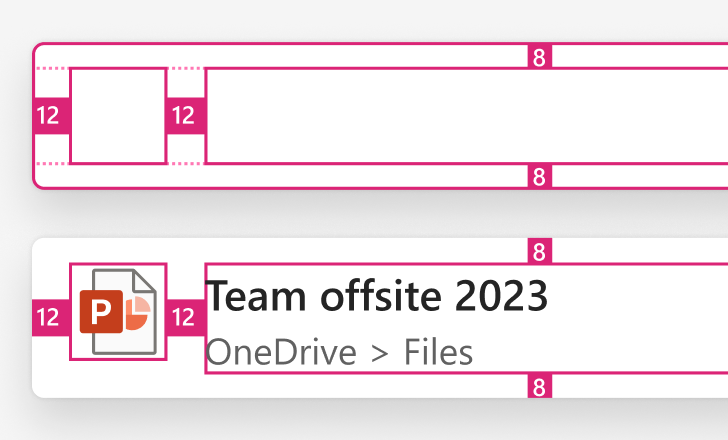
Task: Click the pie chart graphic on PowerPoint icon
Action: click(137, 311)
